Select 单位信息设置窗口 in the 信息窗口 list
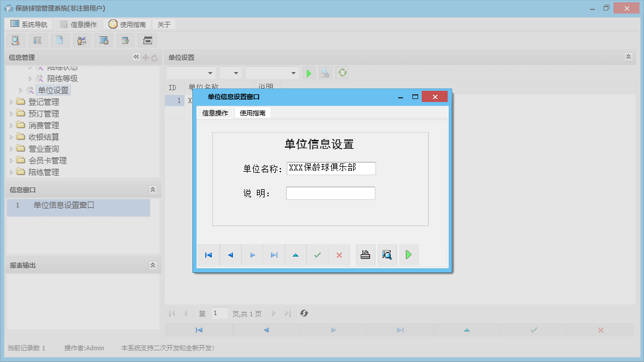 (x=78, y=207)
